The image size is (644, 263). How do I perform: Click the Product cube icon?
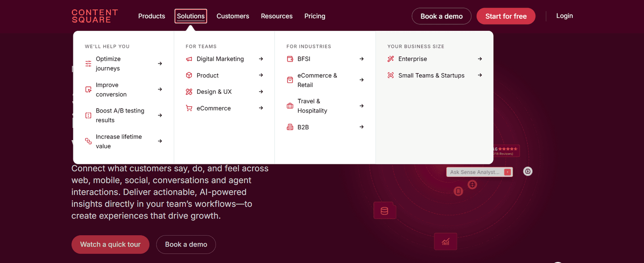(189, 75)
